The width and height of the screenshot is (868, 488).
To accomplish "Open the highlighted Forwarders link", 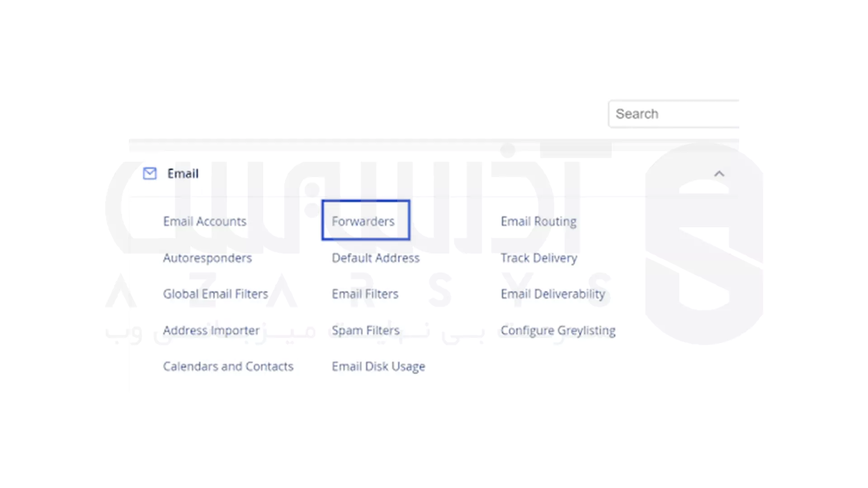I will coord(363,221).
